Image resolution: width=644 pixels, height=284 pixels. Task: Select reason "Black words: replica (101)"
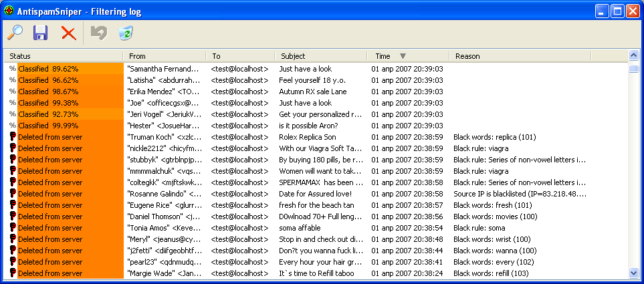(495, 137)
